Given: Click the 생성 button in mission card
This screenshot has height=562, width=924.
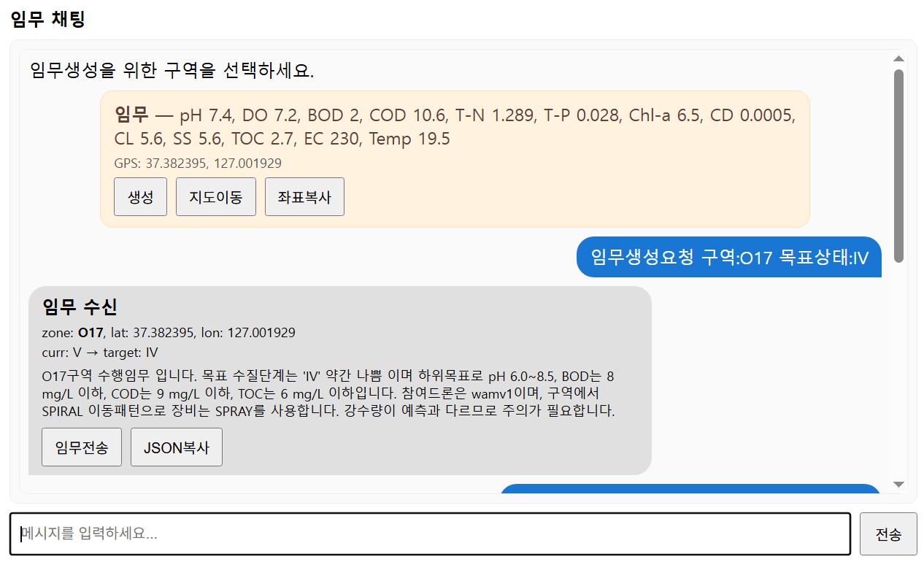Looking at the screenshot, I should [140, 197].
